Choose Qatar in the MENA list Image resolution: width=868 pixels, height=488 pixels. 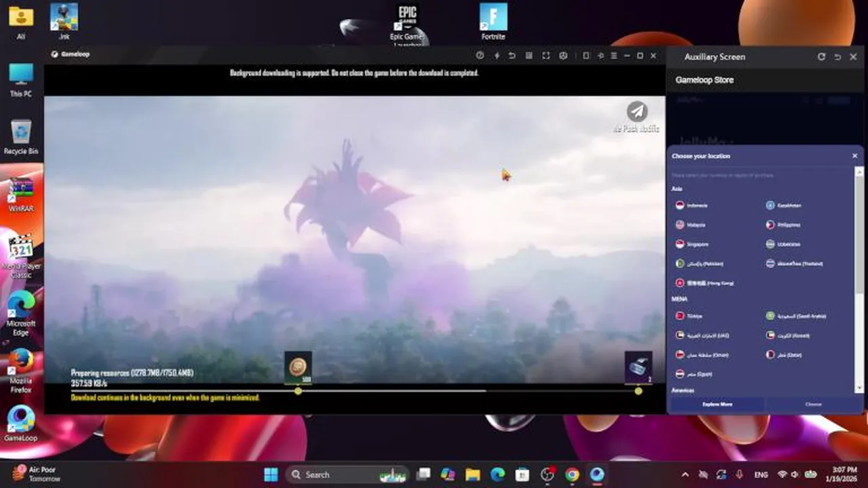pos(784,354)
